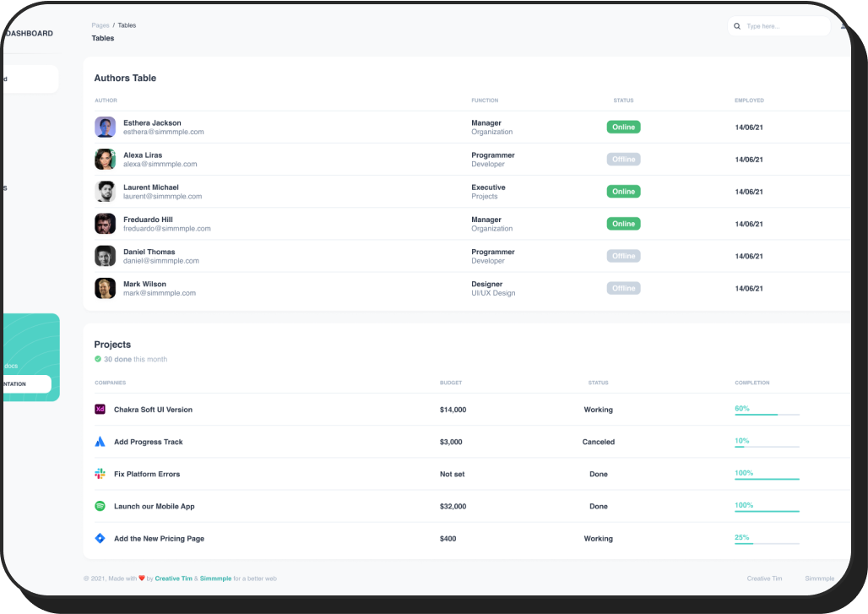Open the bold Simmmple link in footer text
The width and height of the screenshot is (868, 614).
click(215, 579)
